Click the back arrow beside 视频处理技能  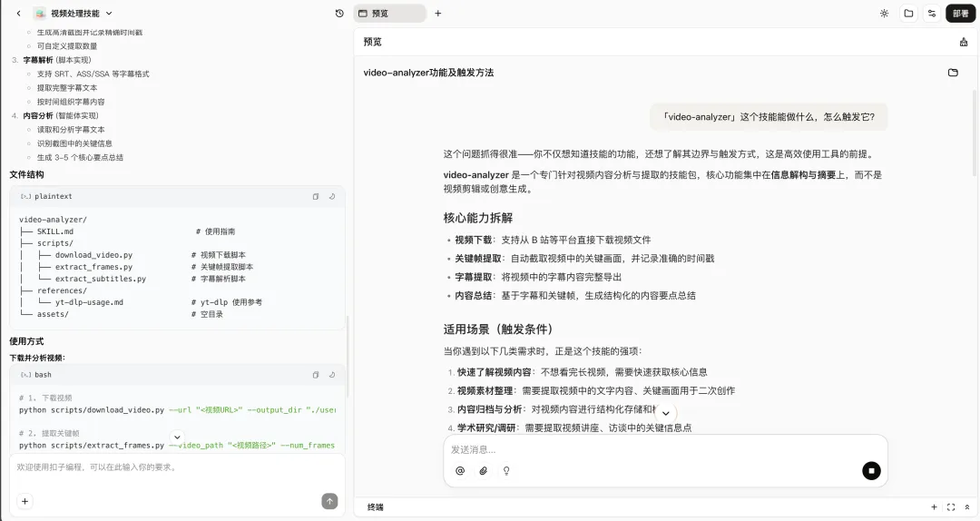pyautogui.click(x=18, y=14)
